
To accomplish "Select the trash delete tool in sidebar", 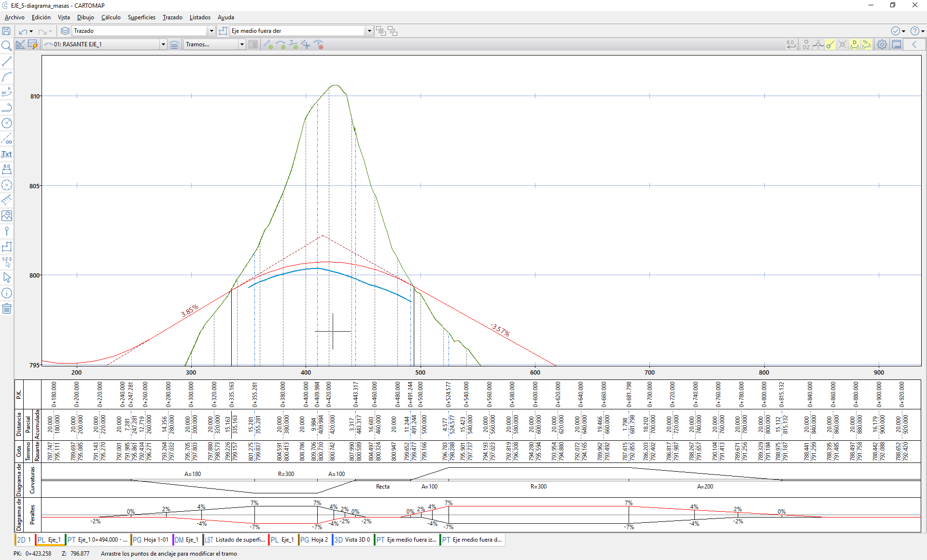I will pyautogui.click(x=7, y=309).
